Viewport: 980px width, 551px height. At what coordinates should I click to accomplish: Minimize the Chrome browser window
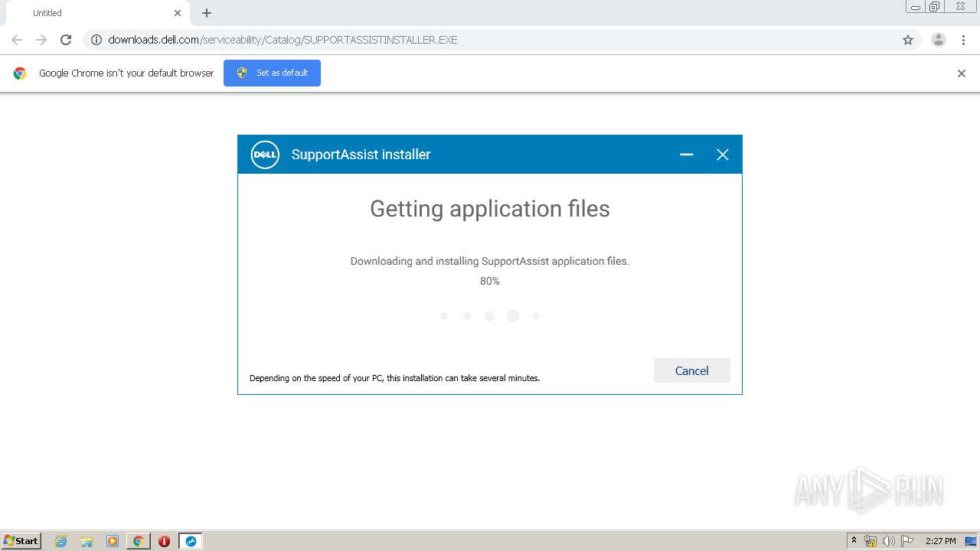(x=916, y=7)
